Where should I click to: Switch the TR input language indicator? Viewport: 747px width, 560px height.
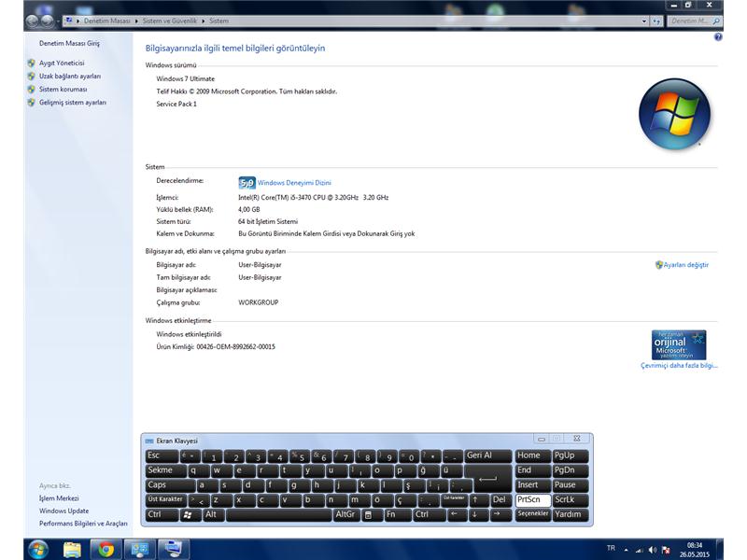[x=612, y=548]
